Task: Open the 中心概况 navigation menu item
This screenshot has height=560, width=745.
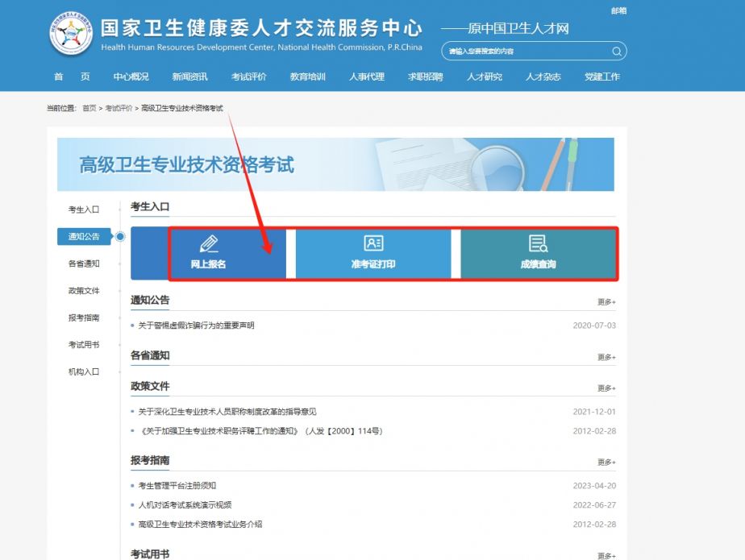Action: click(131, 77)
